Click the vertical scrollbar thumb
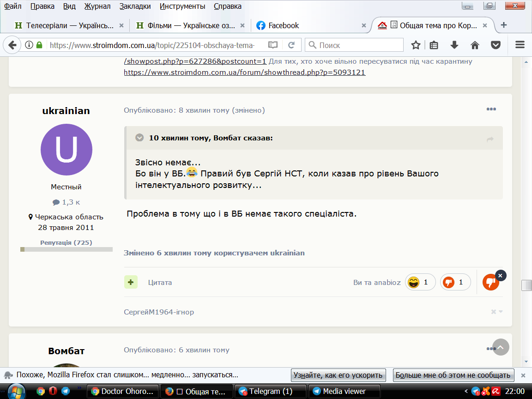Screen dimensions: 532x399 (526, 285)
